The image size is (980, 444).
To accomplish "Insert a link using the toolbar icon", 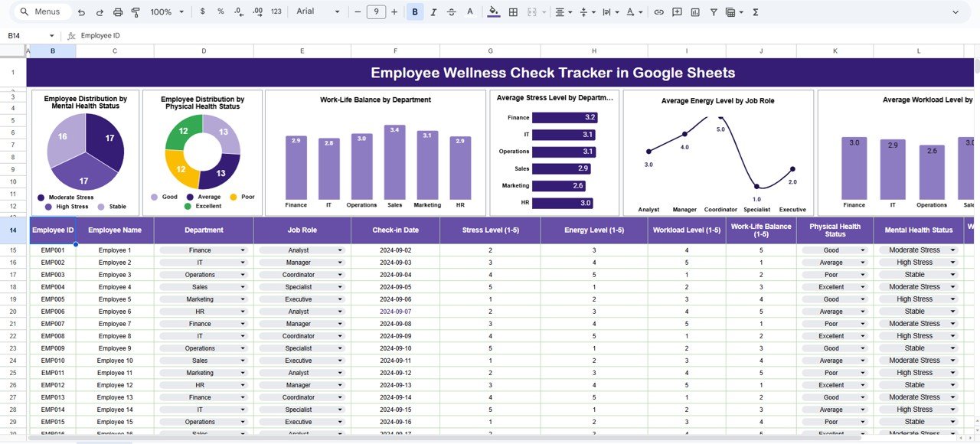I will pyautogui.click(x=658, y=11).
